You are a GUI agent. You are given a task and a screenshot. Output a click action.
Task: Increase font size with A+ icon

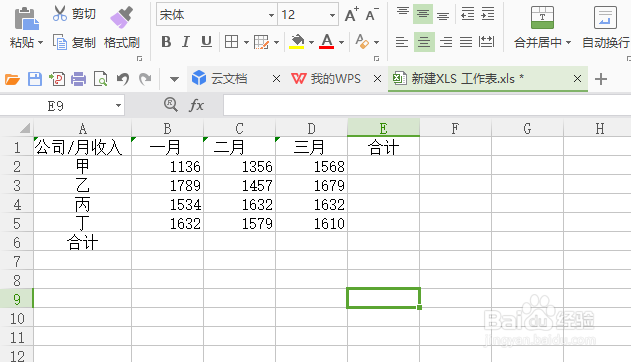[351, 15]
